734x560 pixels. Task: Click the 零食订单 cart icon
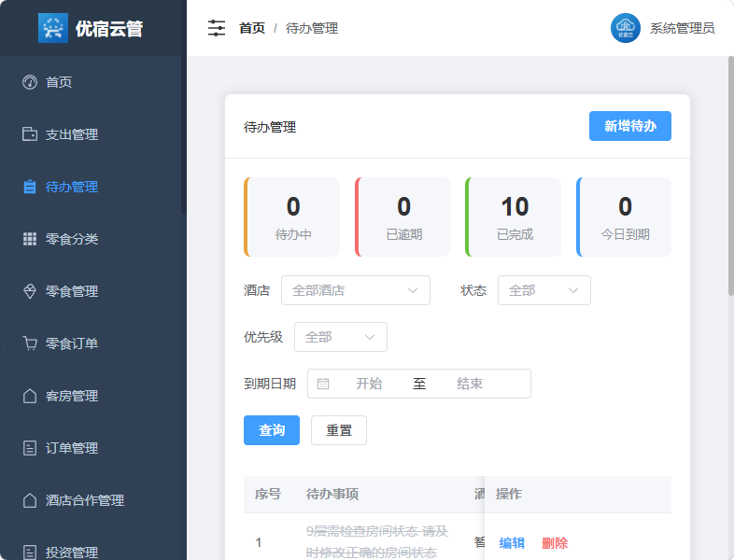point(30,343)
